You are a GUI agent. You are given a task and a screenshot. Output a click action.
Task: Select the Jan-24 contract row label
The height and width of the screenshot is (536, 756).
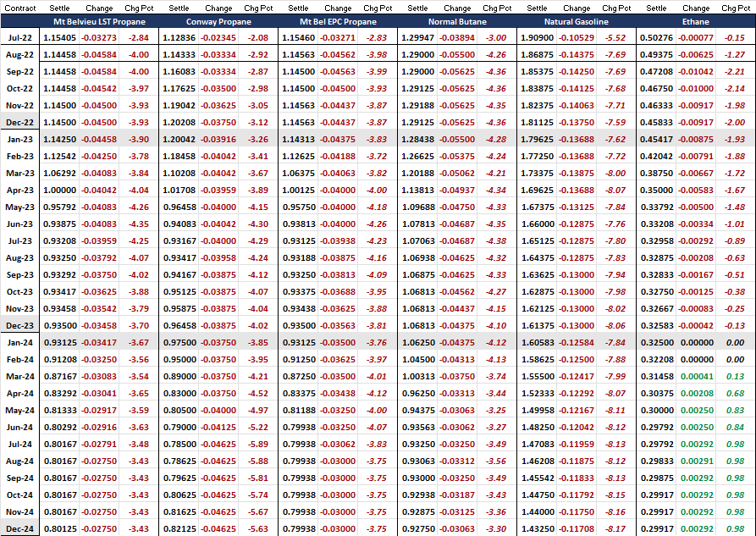tap(19, 343)
